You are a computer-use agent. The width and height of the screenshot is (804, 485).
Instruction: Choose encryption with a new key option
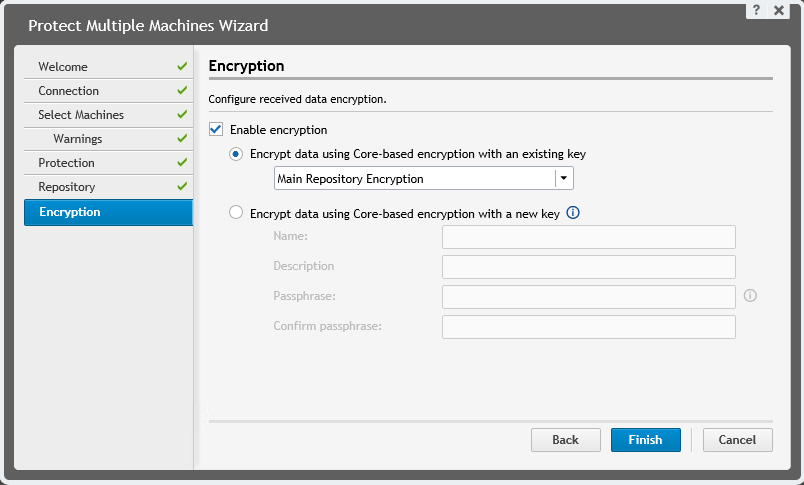[x=236, y=212]
